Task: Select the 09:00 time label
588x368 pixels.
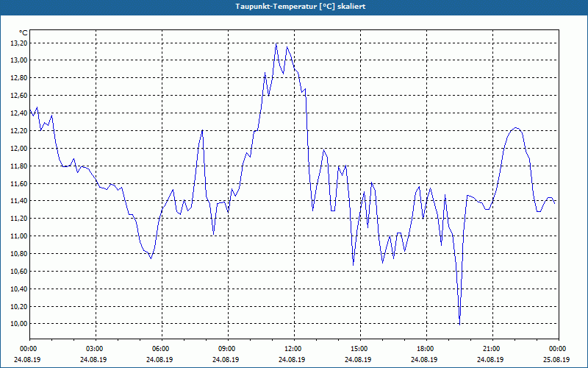Action: (228, 349)
